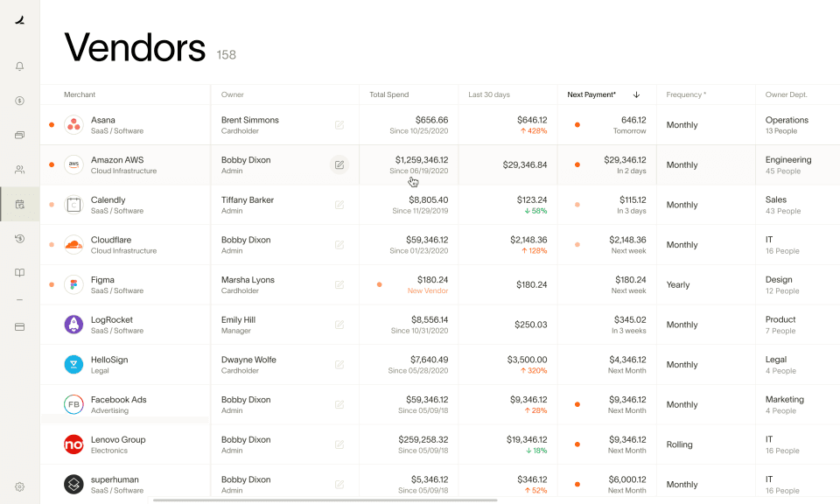This screenshot has height=504, width=840.
Task: Click the superhuman vendor logo
Action: click(73, 484)
